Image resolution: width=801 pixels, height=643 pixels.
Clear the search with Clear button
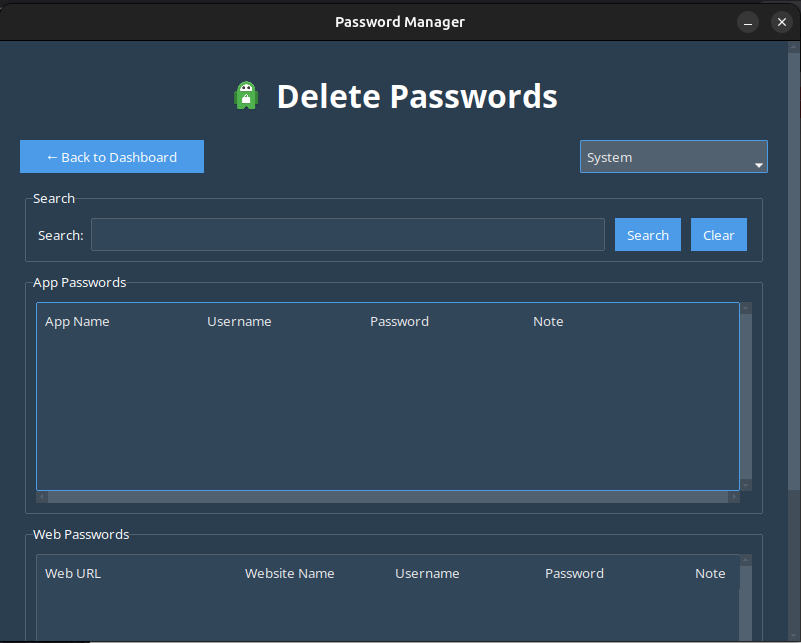(718, 235)
